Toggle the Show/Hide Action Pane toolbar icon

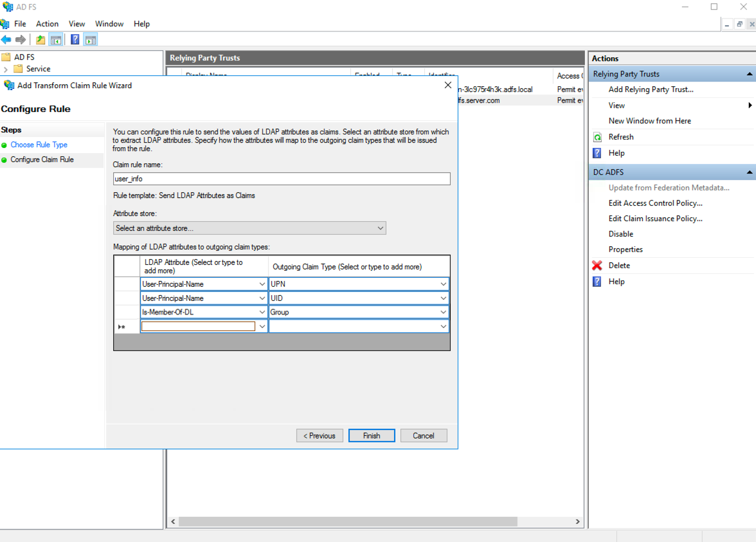tap(91, 39)
